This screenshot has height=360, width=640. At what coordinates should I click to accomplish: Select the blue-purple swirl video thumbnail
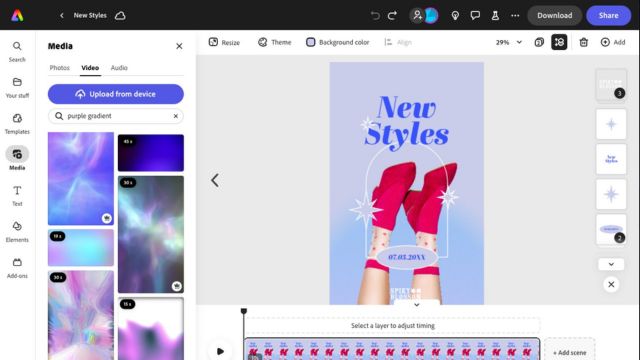click(81, 178)
